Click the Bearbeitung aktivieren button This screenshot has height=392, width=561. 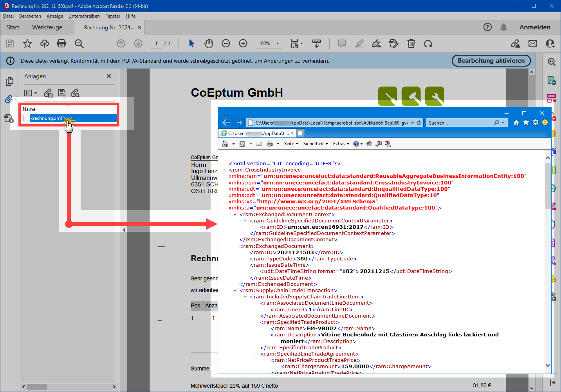point(491,61)
